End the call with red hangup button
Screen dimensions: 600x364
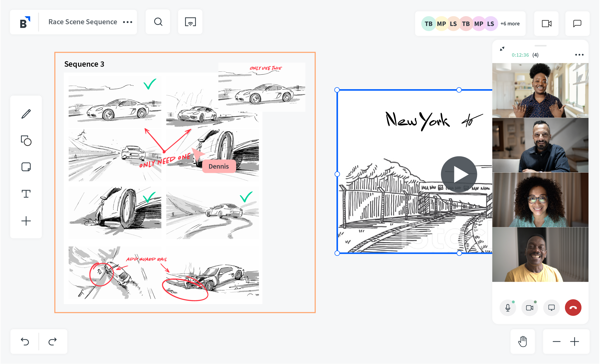pyautogui.click(x=573, y=308)
